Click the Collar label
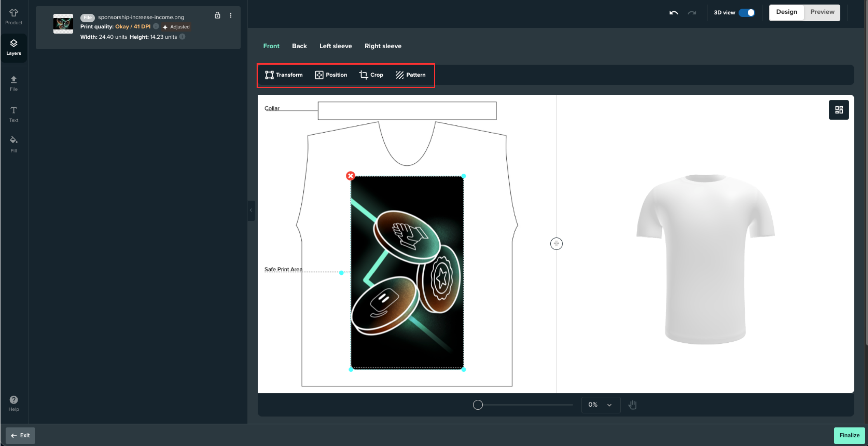 pyautogui.click(x=272, y=108)
